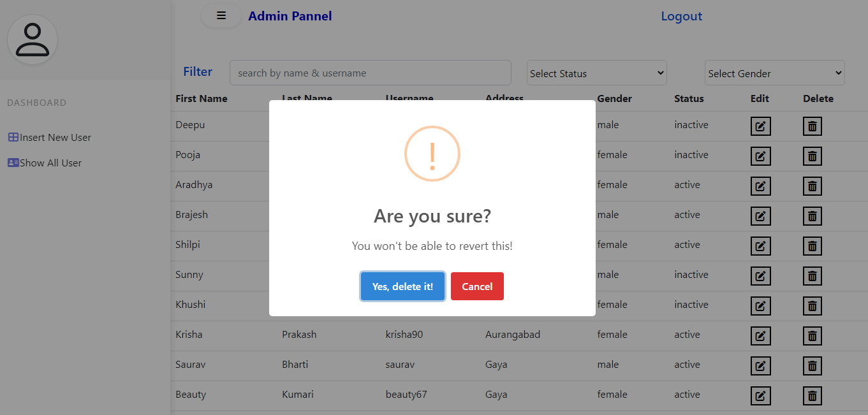Edit Shilpi's user record

pyautogui.click(x=760, y=246)
